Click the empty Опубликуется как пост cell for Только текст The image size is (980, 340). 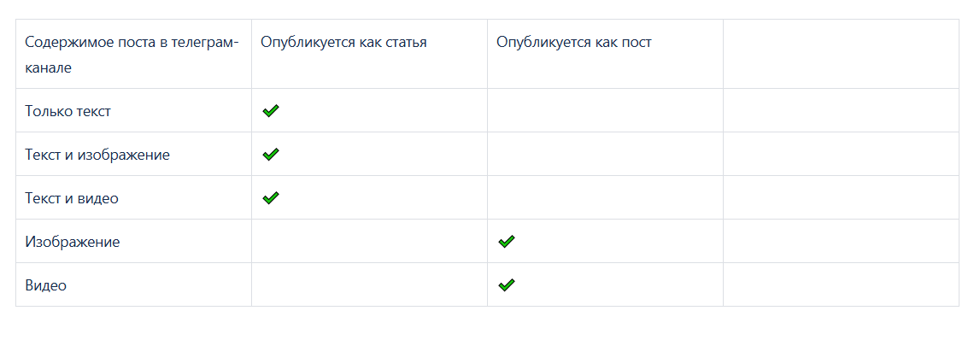[x=605, y=110]
